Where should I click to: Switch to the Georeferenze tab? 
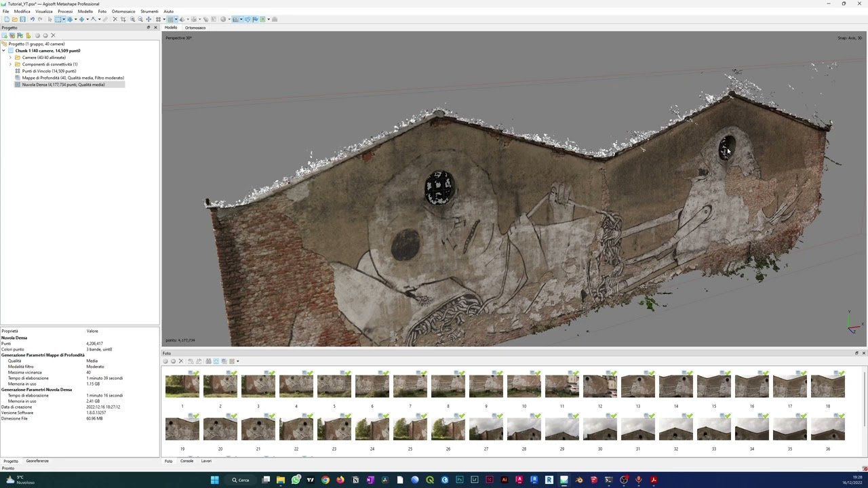coord(37,461)
